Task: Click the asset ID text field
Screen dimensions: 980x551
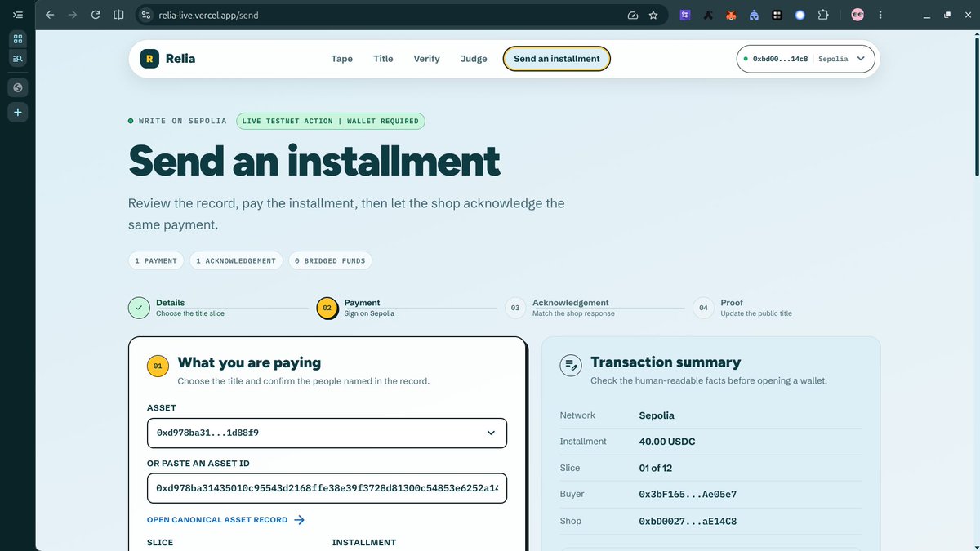Action: point(327,488)
